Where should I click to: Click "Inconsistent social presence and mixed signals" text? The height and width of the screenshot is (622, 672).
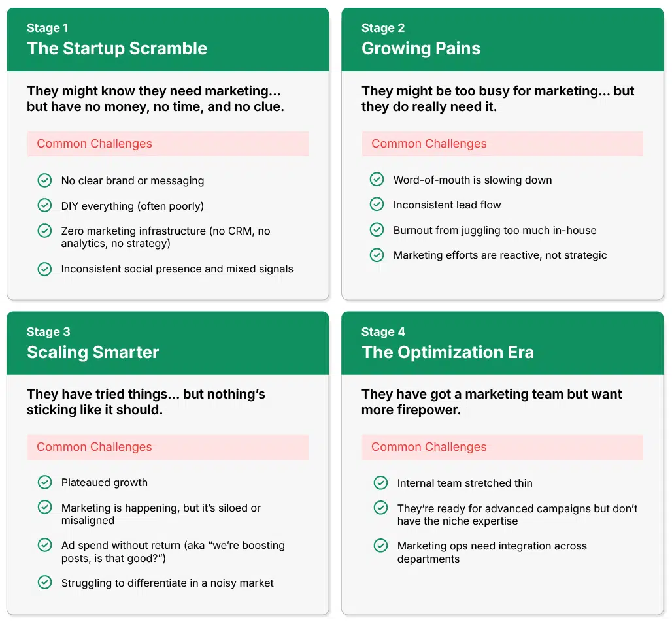[x=177, y=269]
